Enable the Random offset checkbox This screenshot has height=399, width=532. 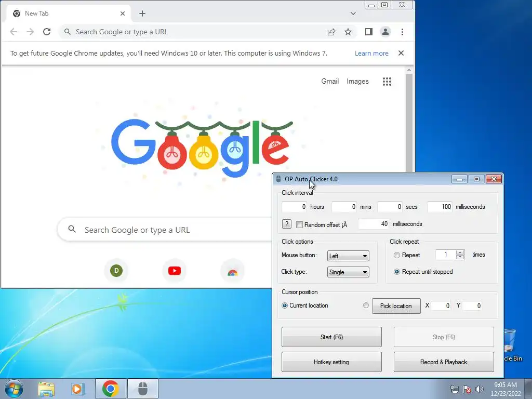pyautogui.click(x=299, y=224)
